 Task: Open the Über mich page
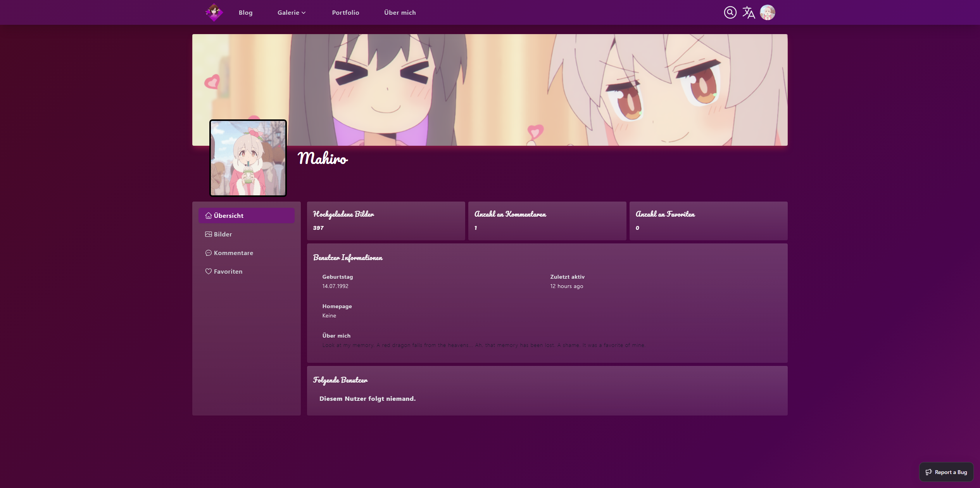point(400,12)
